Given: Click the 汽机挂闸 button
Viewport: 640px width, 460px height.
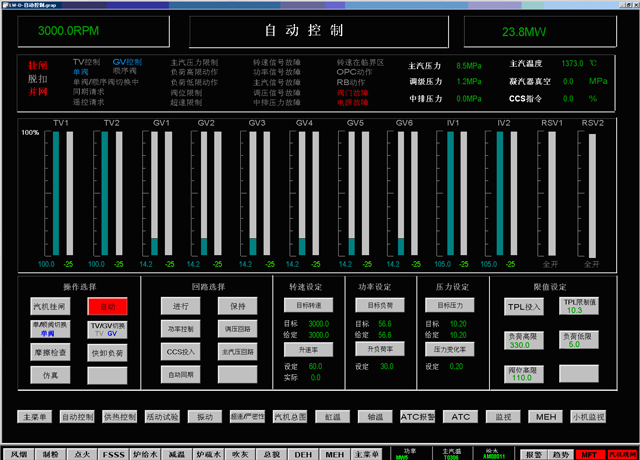Looking at the screenshot, I should (48, 306).
